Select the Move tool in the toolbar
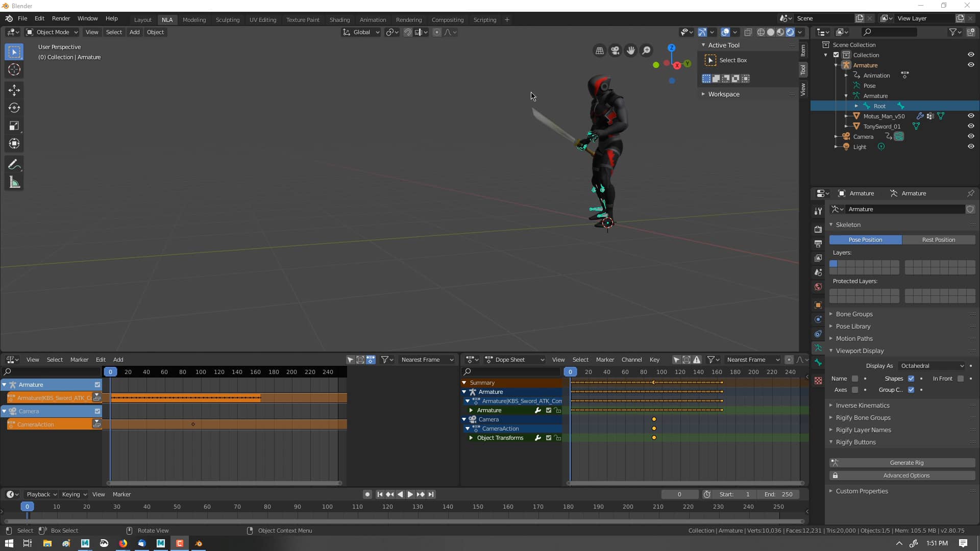Image resolution: width=980 pixels, height=551 pixels. click(x=14, y=90)
